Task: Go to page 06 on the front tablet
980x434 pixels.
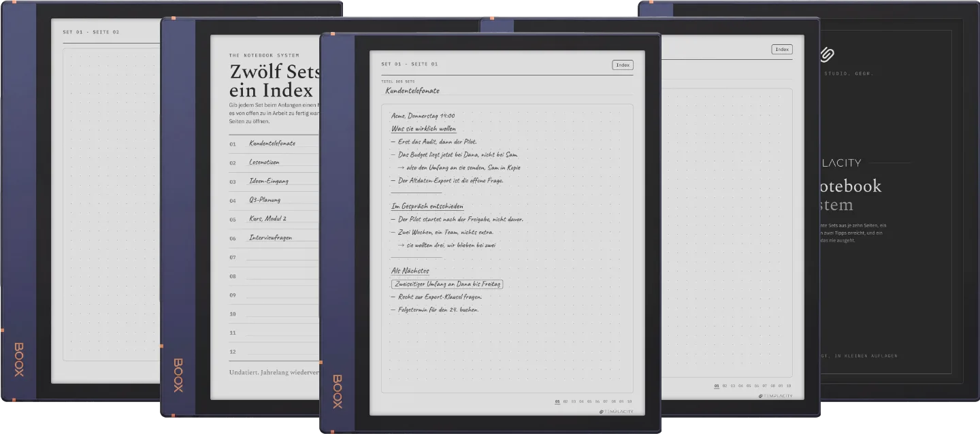Action: coord(598,402)
